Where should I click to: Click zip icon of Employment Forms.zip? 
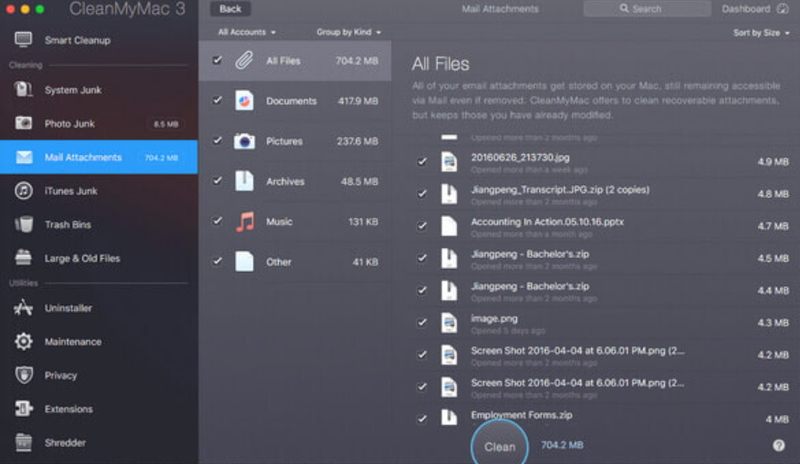click(x=449, y=418)
